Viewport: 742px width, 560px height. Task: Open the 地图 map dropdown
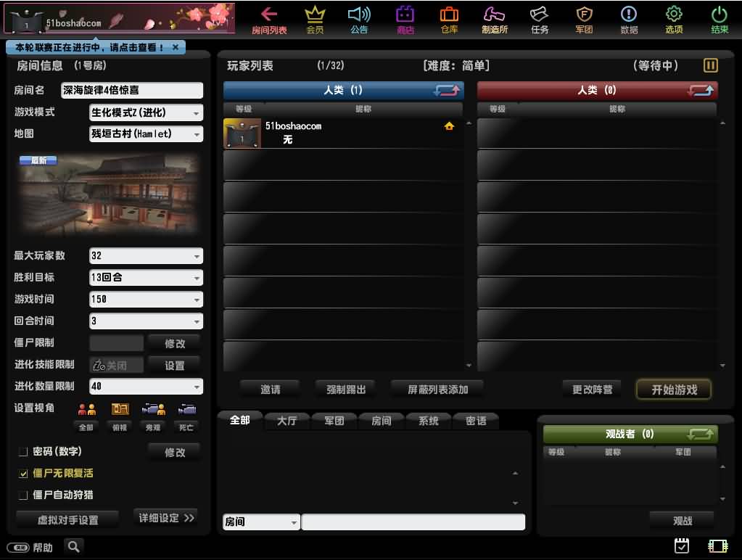coord(146,134)
